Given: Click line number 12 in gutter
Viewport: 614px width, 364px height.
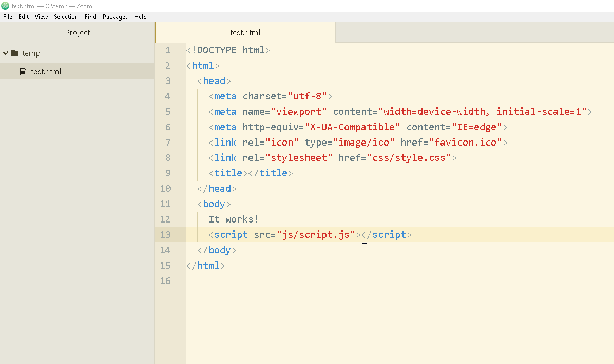Looking at the screenshot, I should click(165, 219).
